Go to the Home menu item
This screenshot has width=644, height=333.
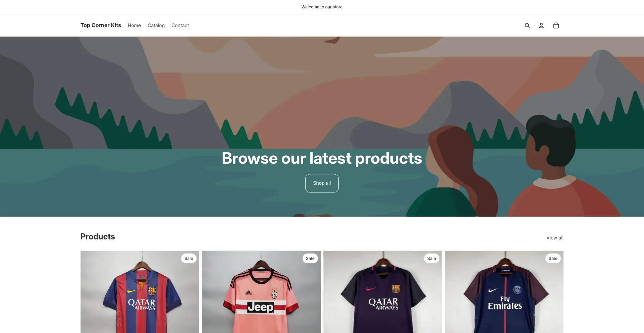[134, 25]
